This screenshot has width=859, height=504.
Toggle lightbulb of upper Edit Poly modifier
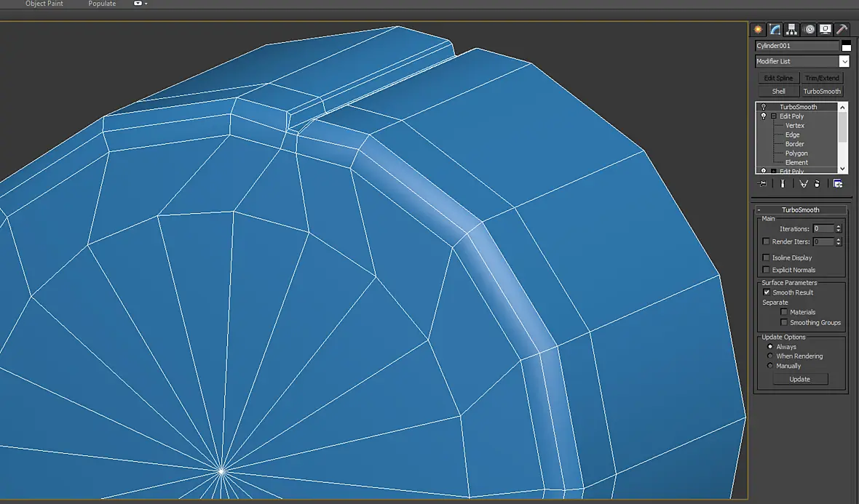(x=763, y=116)
